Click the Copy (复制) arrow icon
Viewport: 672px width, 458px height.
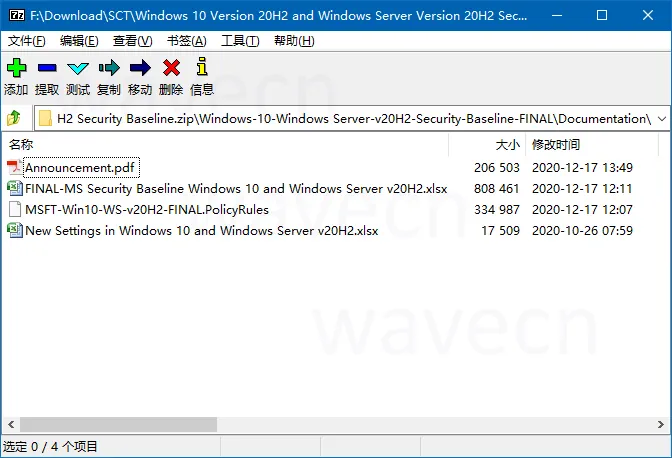pos(109,68)
